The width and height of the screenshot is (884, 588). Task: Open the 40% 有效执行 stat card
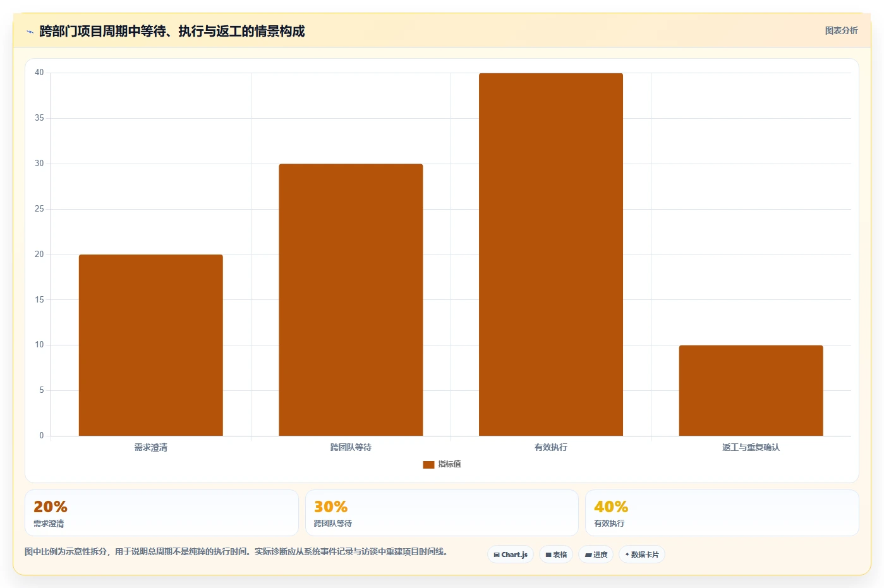point(722,513)
